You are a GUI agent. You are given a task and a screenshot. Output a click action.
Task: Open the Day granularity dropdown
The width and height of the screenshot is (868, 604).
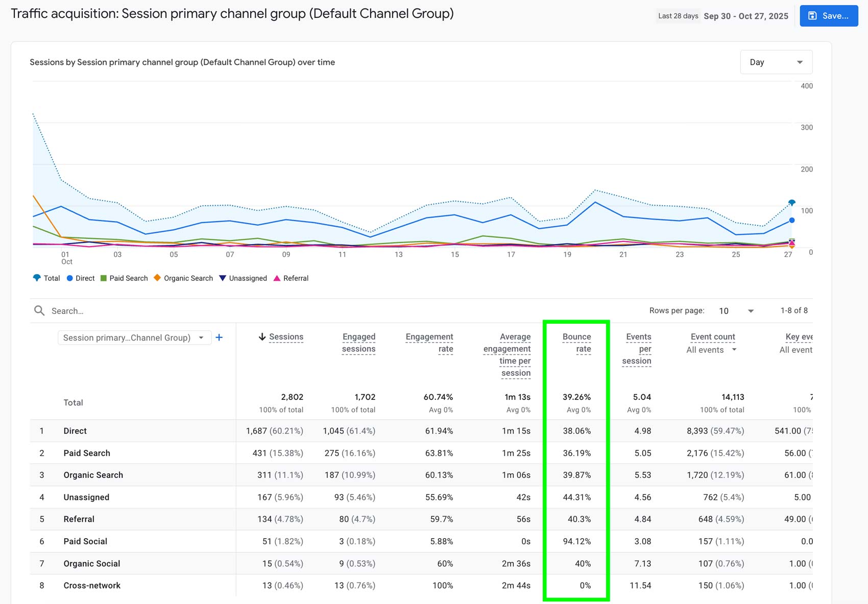776,62
